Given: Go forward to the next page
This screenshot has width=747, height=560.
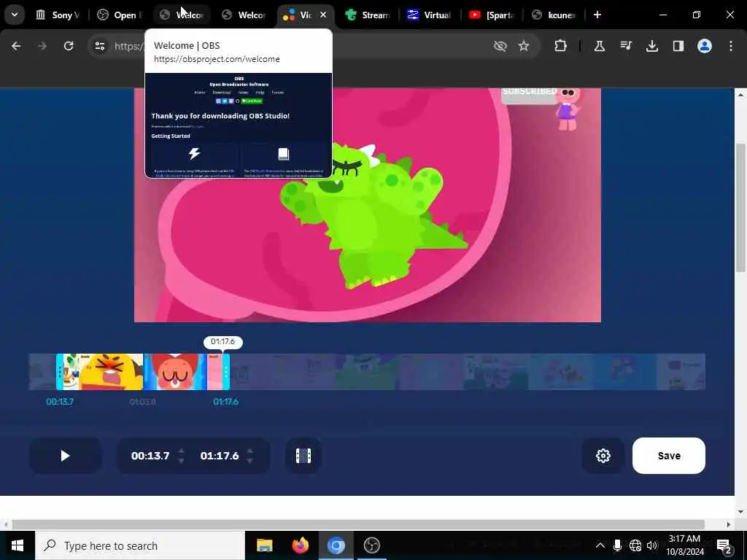Looking at the screenshot, I should point(42,46).
